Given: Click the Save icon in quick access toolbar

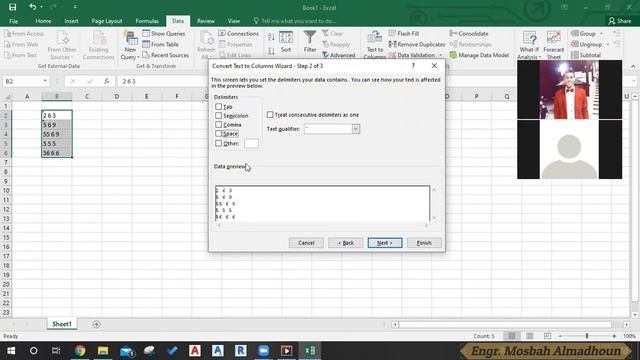Looking at the screenshot, I should pyautogui.click(x=12, y=7).
